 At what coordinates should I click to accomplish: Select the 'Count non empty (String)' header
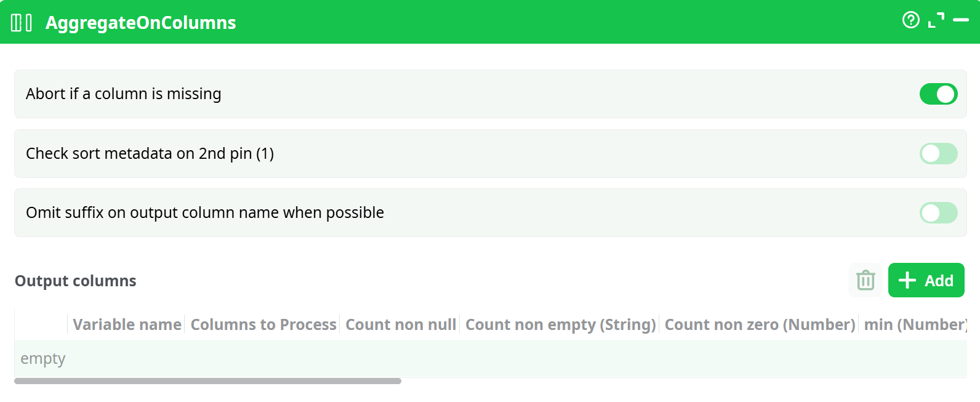tap(561, 324)
